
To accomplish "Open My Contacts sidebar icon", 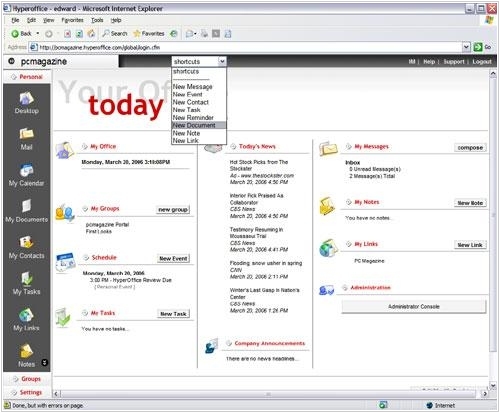I will [x=26, y=242].
